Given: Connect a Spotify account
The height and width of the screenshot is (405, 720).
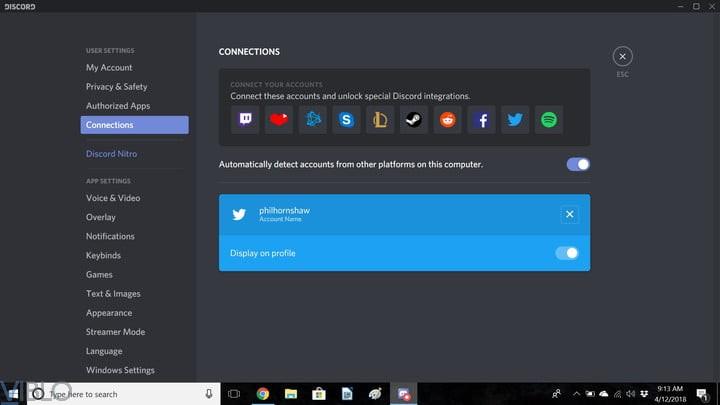Looking at the screenshot, I should tap(549, 120).
